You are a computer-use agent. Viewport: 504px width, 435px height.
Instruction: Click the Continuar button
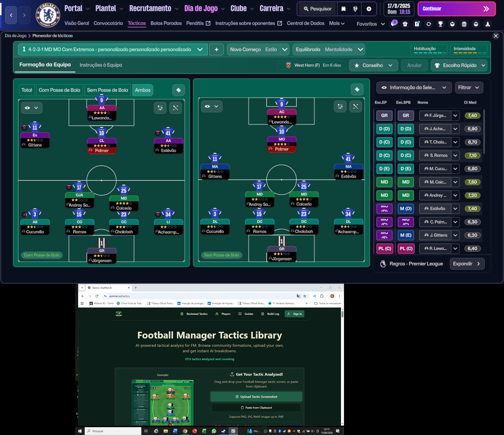(x=456, y=9)
